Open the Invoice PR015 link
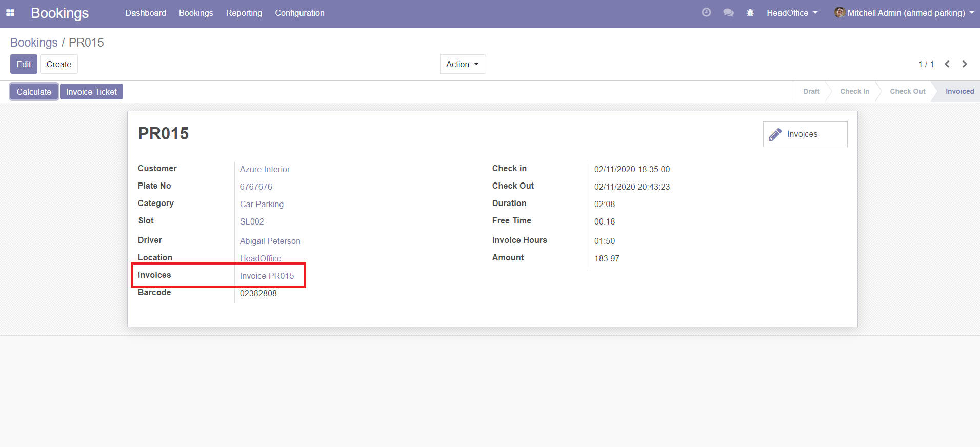This screenshot has width=980, height=447. click(x=267, y=276)
